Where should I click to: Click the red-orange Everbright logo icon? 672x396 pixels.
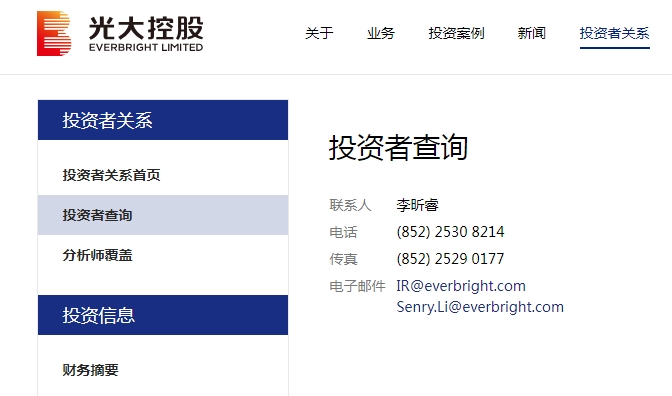[54, 33]
